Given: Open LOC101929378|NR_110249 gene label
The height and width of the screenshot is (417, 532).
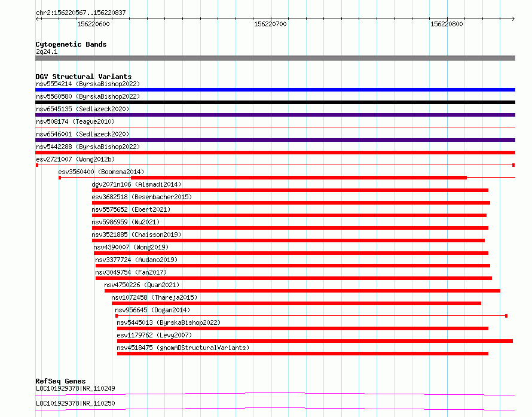Looking at the screenshot, I should pyautogui.click(x=75, y=388).
